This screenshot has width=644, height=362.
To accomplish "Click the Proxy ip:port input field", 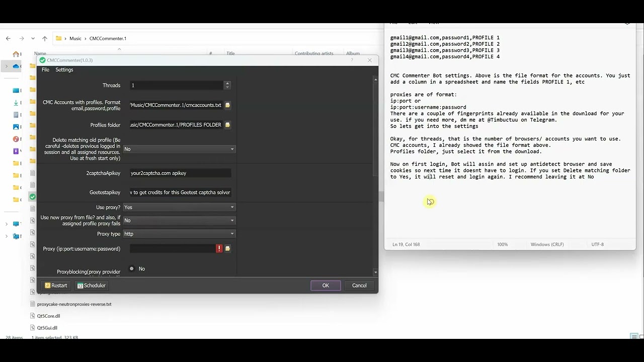I will [173, 248].
